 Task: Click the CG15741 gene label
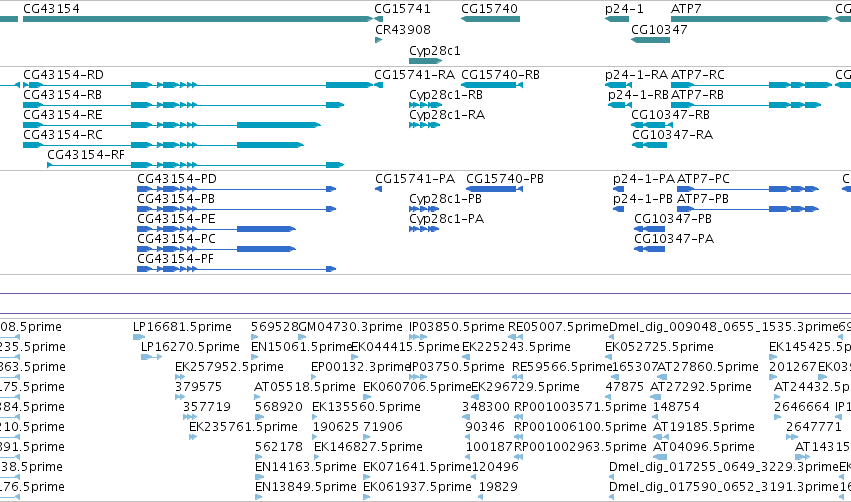tap(402, 9)
